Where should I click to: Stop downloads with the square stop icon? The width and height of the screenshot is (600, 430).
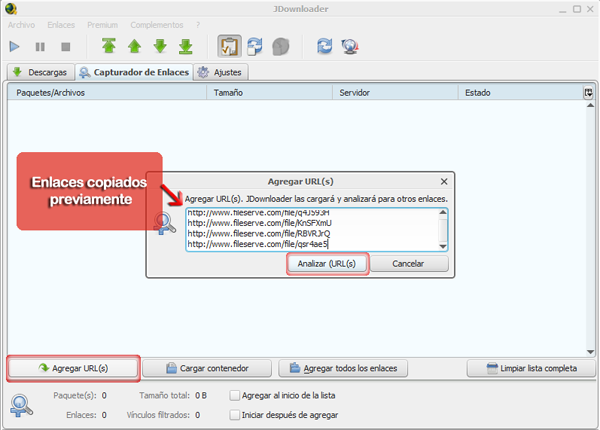66,47
